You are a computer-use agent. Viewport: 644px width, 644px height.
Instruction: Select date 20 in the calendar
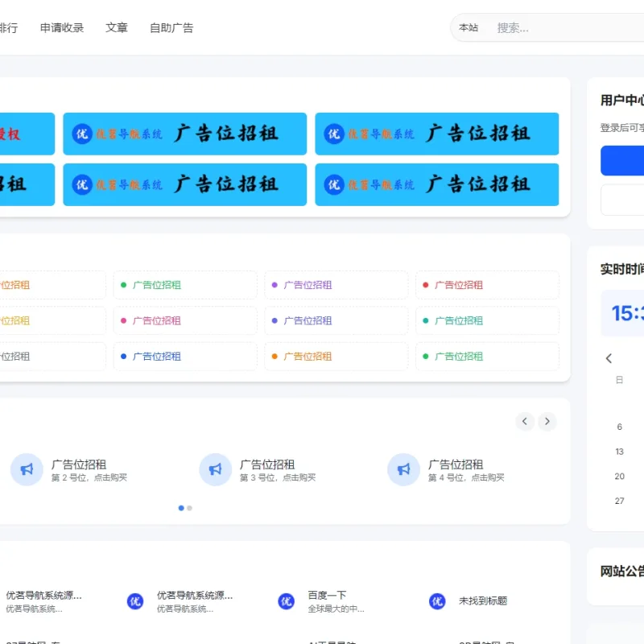pos(619,476)
